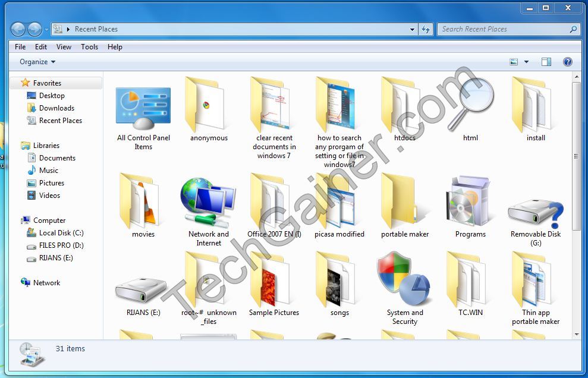Open the Network and Internet icon

(207, 202)
